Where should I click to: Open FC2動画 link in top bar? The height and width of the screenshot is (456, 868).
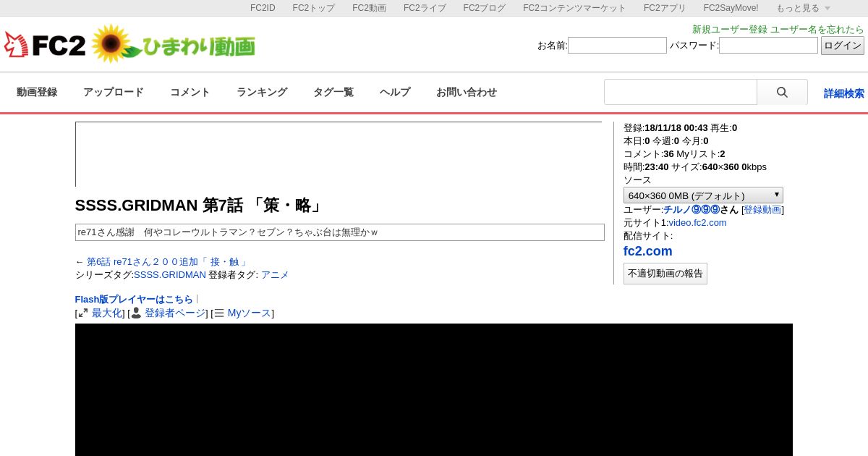pos(369,8)
